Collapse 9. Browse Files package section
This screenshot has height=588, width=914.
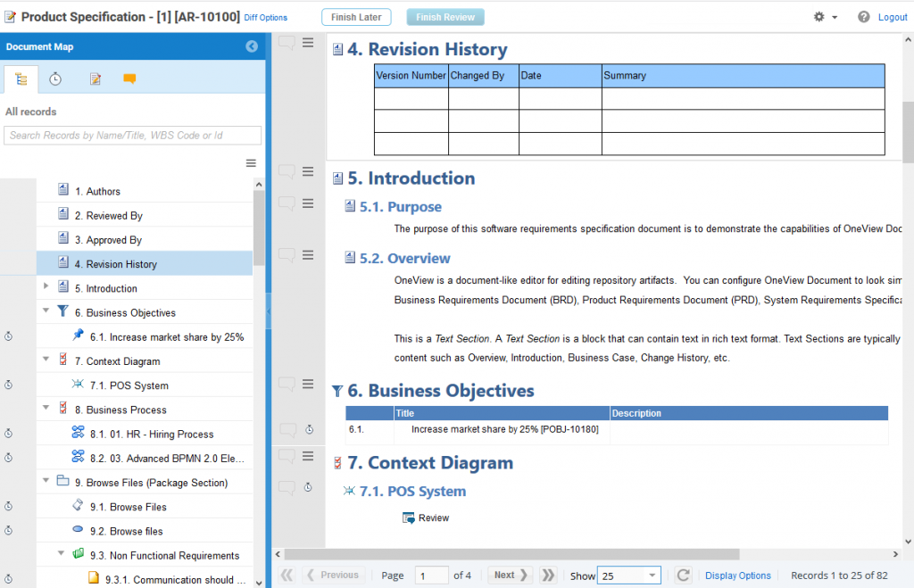pyautogui.click(x=46, y=481)
